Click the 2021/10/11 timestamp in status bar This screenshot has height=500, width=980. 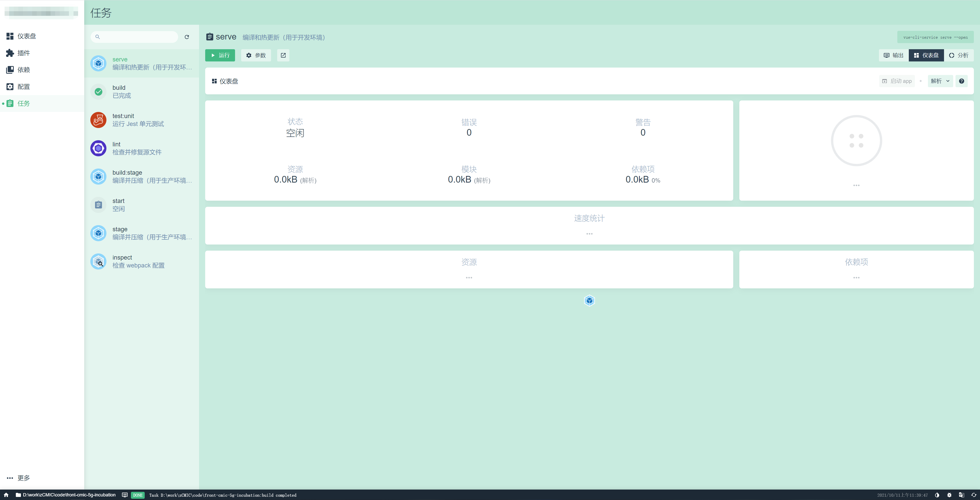click(902, 495)
